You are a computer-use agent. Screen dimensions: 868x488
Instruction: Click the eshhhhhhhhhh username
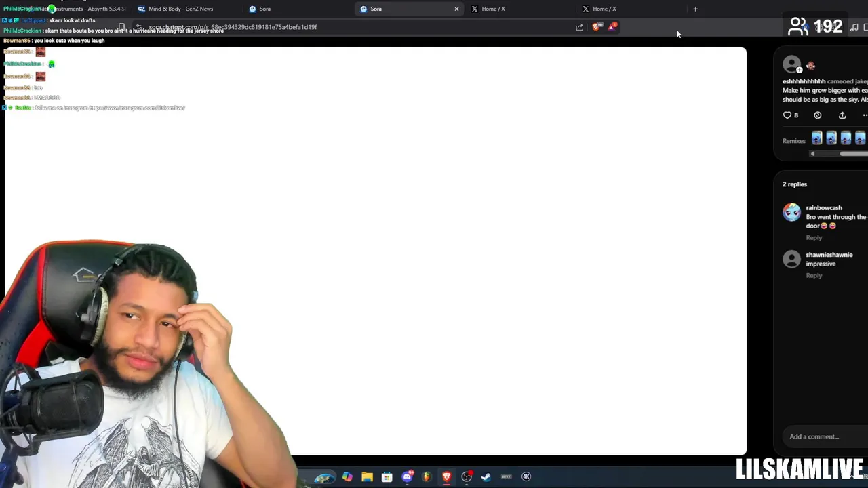click(x=804, y=81)
